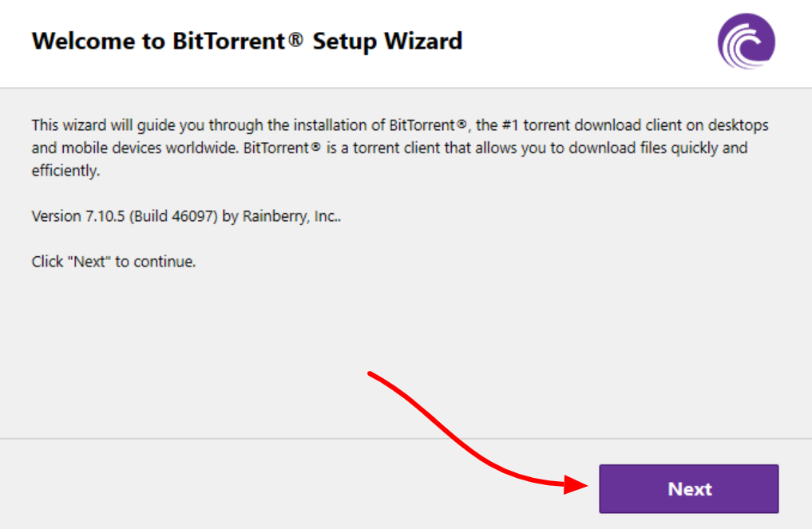Click the word "efficiently." in the description
This screenshot has height=529, width=812.
(x=65, y=171)
